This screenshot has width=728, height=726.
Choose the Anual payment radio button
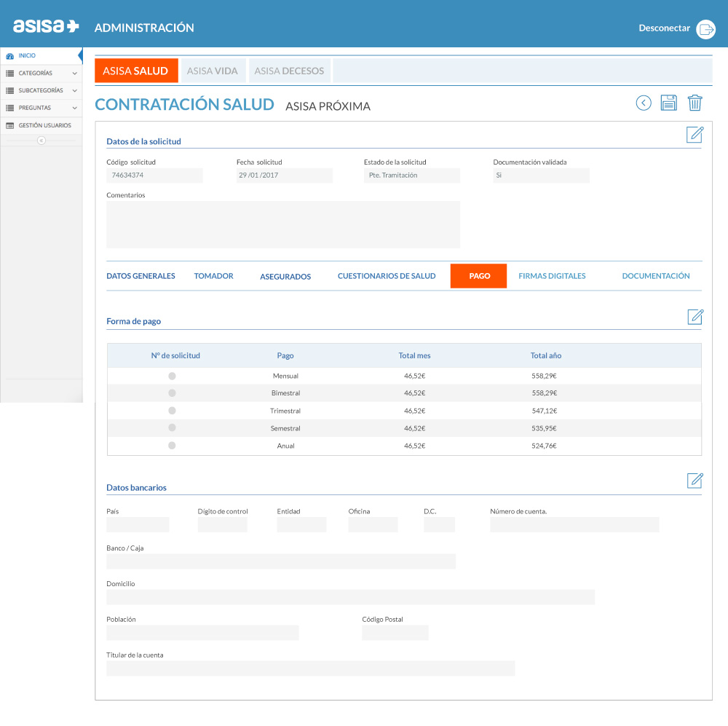click(x=172, y=446)
